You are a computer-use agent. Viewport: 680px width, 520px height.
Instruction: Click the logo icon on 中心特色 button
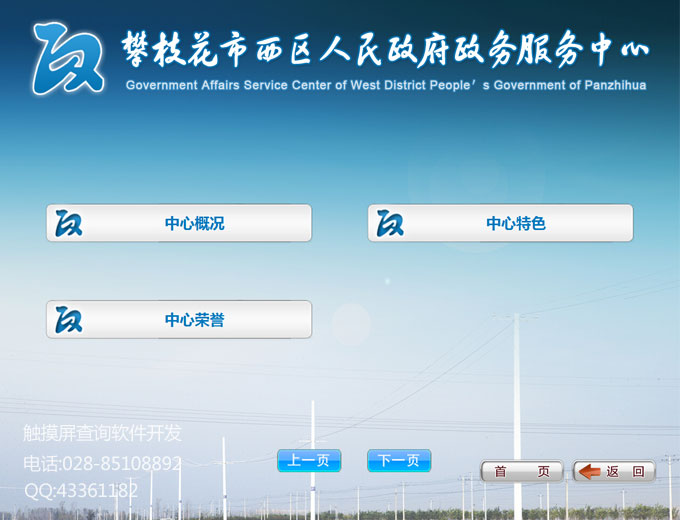click(390, 224)
